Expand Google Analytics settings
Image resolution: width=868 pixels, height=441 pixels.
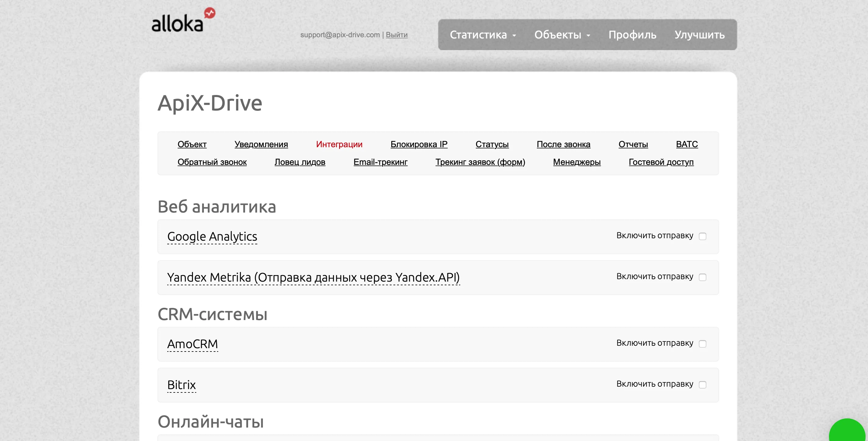(212, 237)
